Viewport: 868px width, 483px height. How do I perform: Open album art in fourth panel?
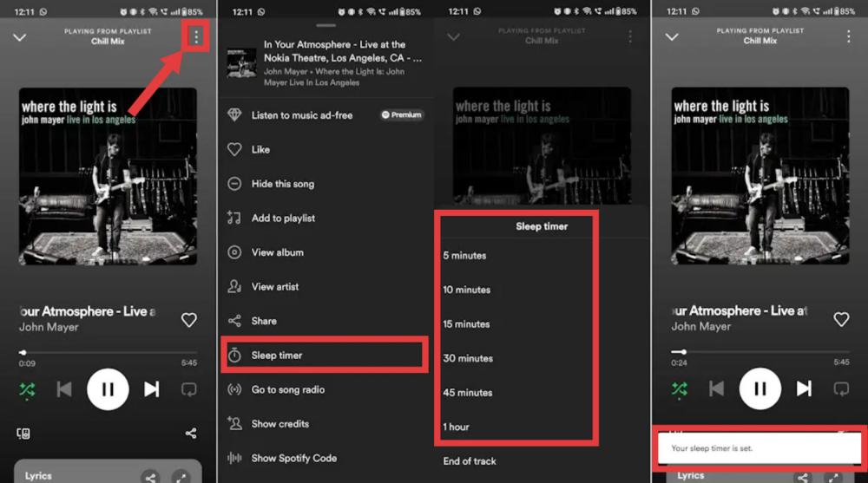(x=760, y=176)
